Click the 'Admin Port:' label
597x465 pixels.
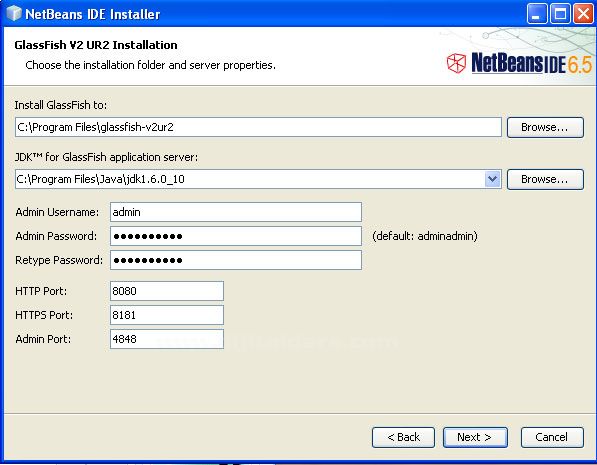[43, 339]
